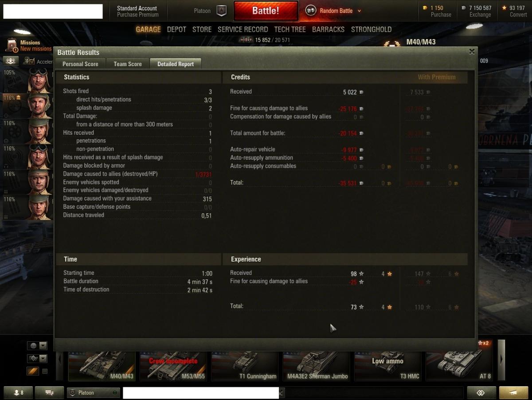Switch to the Personal Score tab
The height and width of the screenshot is (400, 532).
[80, 64]
